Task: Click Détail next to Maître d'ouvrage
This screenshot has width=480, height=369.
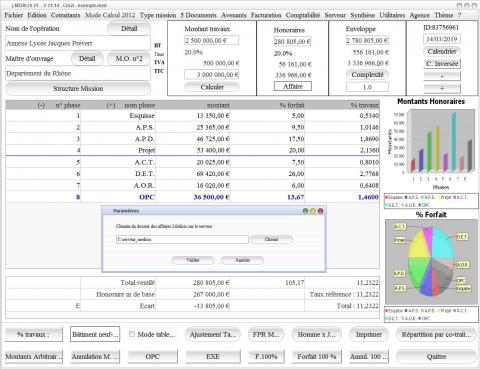Action: (x=87, y=59)
